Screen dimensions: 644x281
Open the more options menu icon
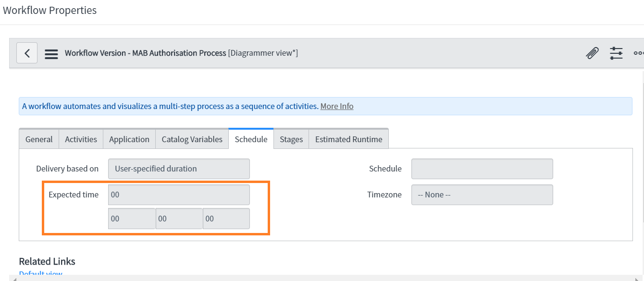click(639, 53)
